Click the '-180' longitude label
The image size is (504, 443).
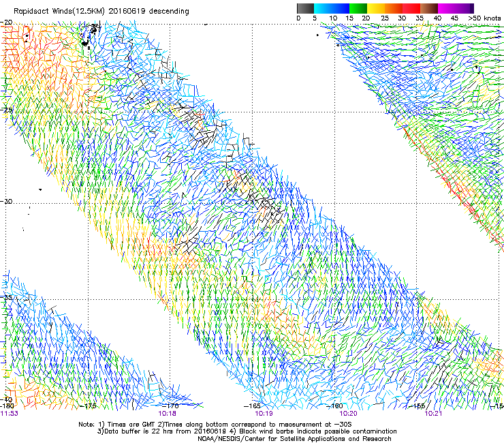pos(7,406)
